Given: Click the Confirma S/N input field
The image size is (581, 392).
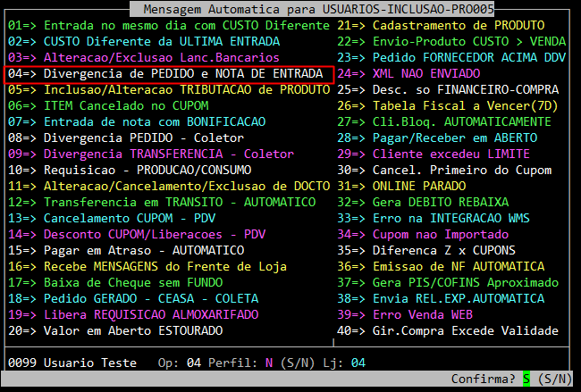Looking at the screenshot, I should point(526,379).
